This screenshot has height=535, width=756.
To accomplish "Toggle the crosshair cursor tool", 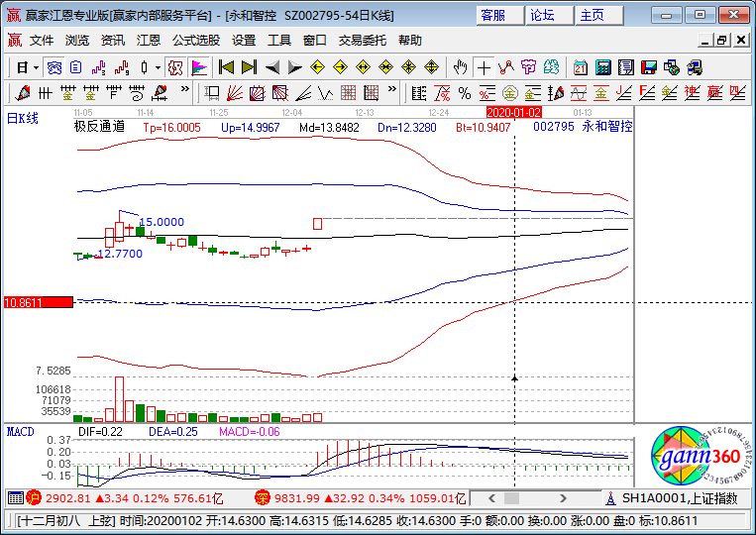I will click(x=484, y=67).
